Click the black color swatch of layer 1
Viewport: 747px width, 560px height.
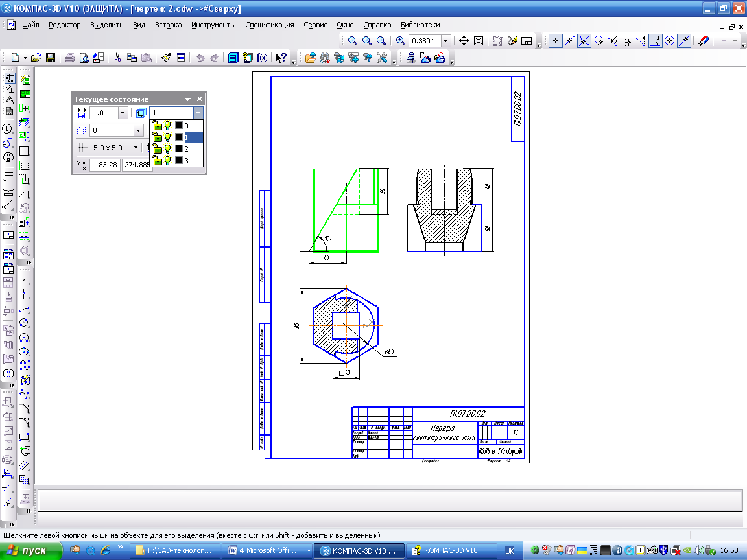(x=178, y=137)
